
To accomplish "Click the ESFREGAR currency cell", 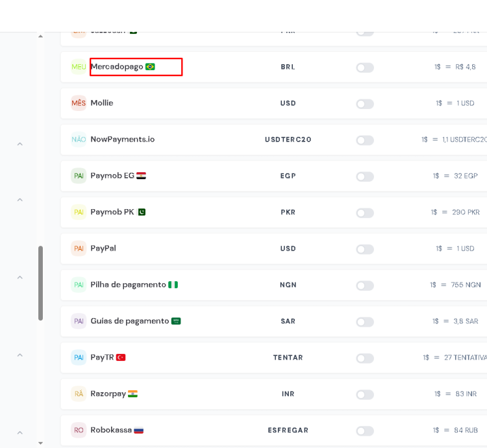I will coord(288,430).
